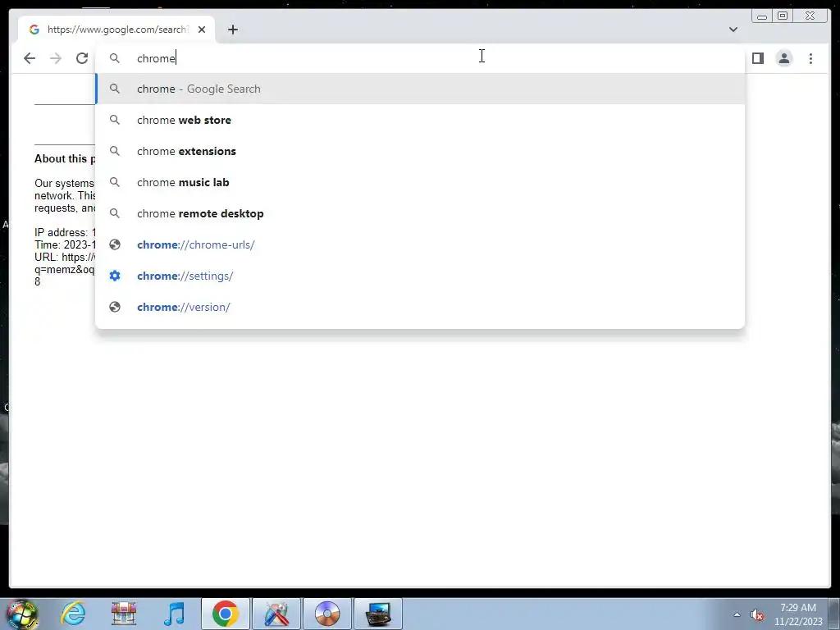The height and width of the screenshot is (630, 840).
Task: Open chrome://version/ suggestion
Action: tap(420, 307)
